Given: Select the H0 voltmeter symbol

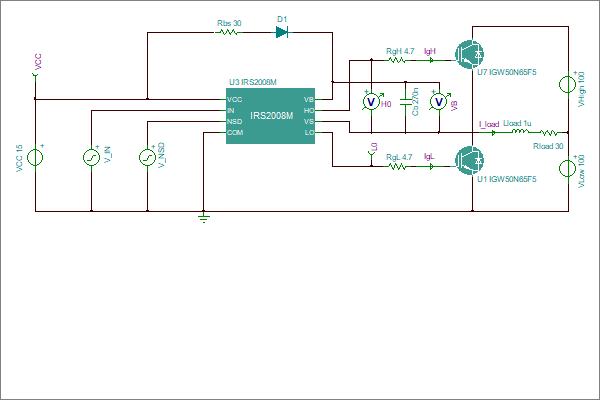Looking at the screenshot, I should coord(371,102).
